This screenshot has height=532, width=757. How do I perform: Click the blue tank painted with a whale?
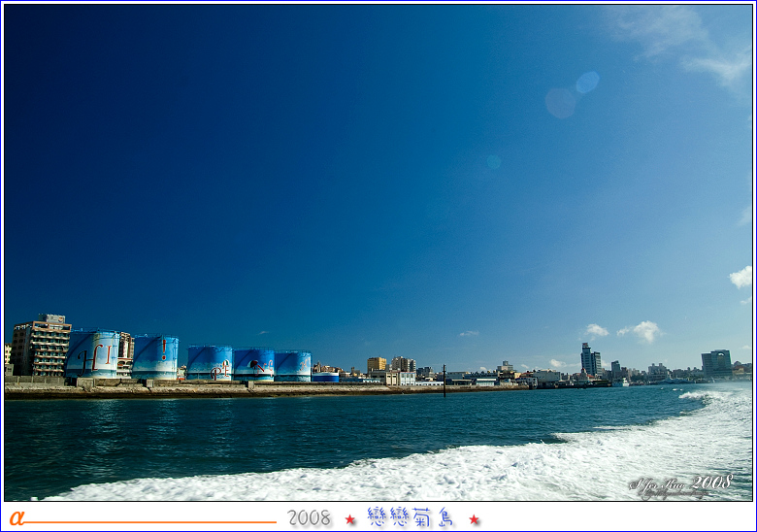253,364
